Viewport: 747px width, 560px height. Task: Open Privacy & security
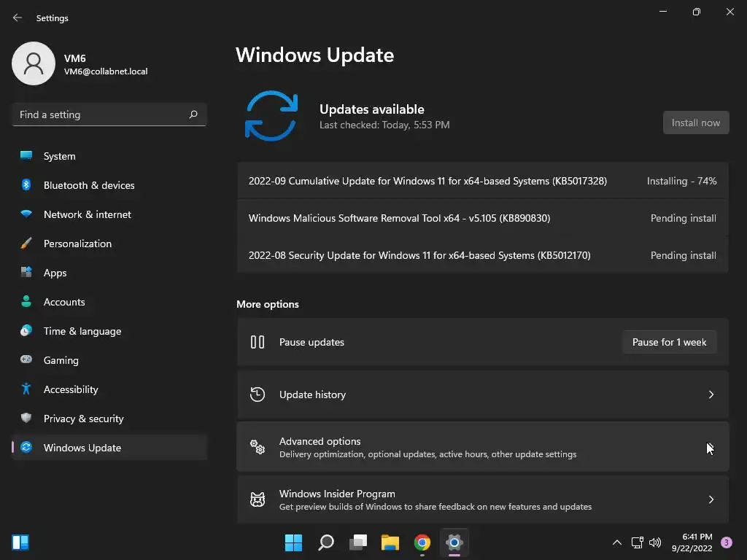click(x=109, y=419)
